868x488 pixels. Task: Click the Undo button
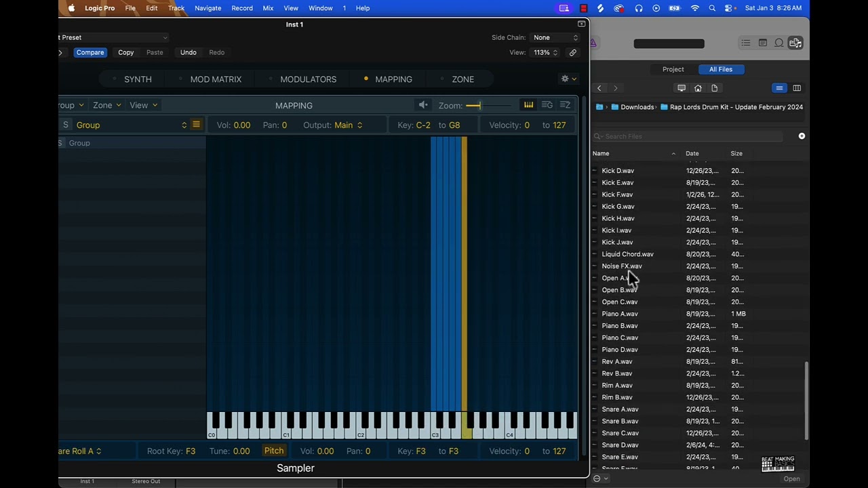tap(189, 52)
